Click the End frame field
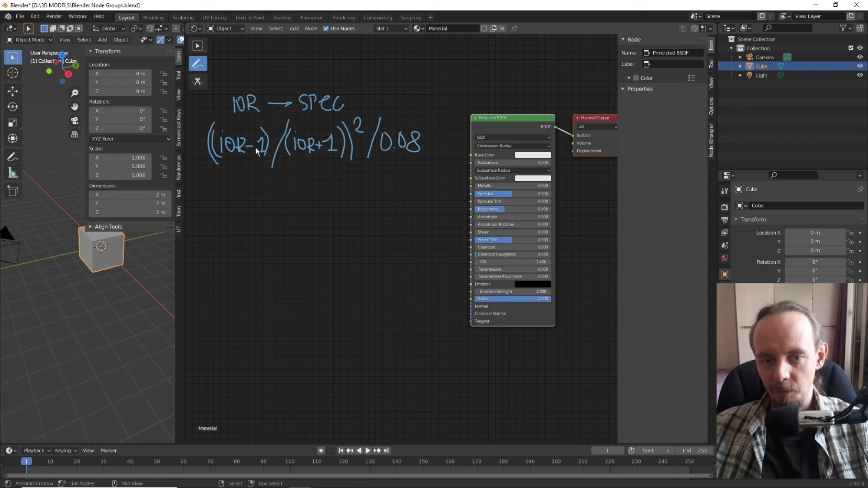The image size is (868, 488). coord(695,450)
